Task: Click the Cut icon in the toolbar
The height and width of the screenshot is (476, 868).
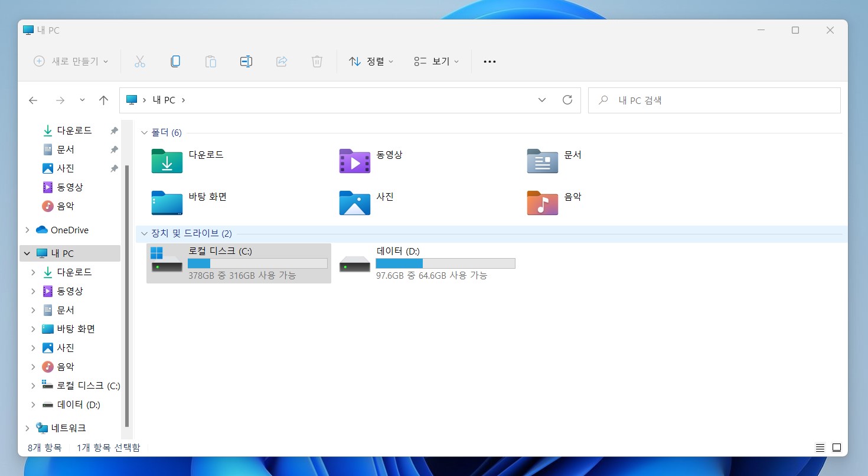Action: pos(140,61)
